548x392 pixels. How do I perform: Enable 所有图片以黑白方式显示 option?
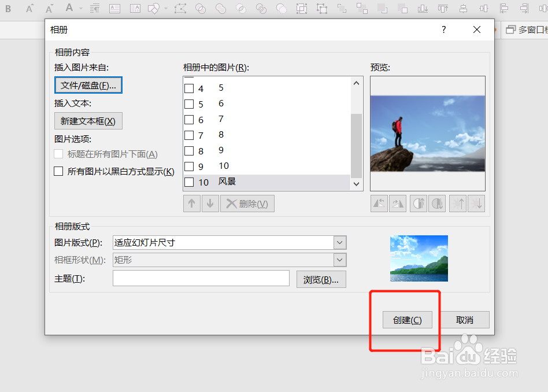coord(57,171)
